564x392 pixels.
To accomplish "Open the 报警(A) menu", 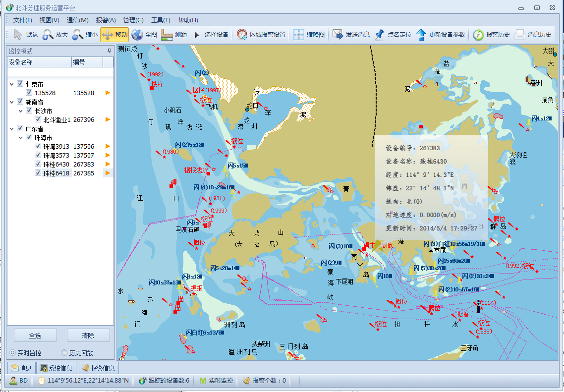I will [x=106, y=20].
